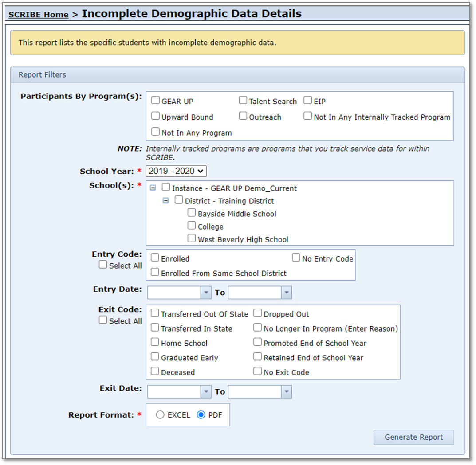The height and width of the screenshot is (465, 476).
Task: Enable the Outreach program checkbox
Action: (x=243, y=116)
